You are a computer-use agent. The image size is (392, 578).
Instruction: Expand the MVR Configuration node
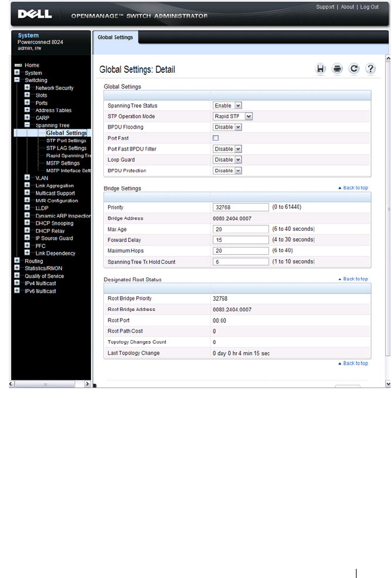(x=28, y=200)
